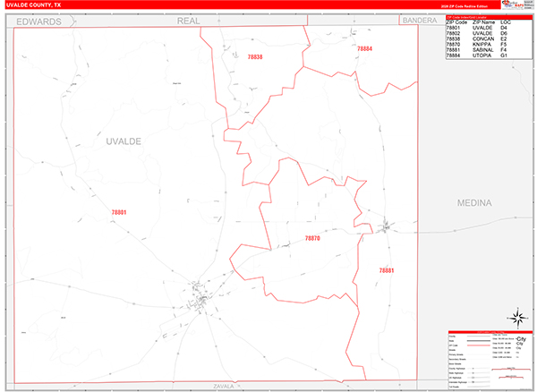Select the 78881 row in ZIP index

[x=489, y=49]
